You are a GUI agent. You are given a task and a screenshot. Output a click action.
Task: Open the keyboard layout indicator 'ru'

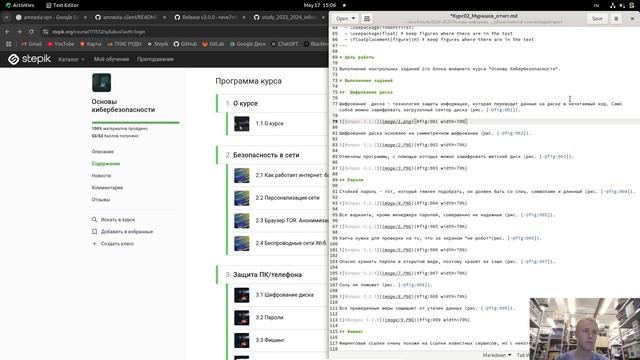click(596, 5)
